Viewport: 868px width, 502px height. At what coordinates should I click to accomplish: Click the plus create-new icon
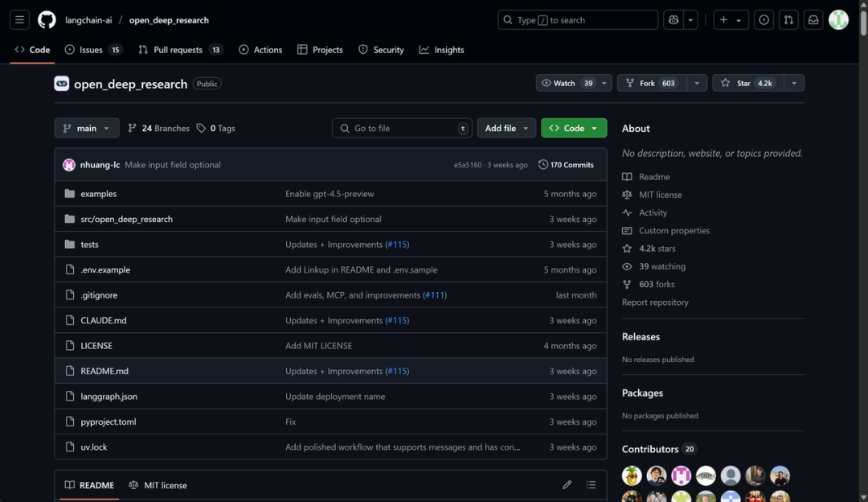tap(723, 20)
